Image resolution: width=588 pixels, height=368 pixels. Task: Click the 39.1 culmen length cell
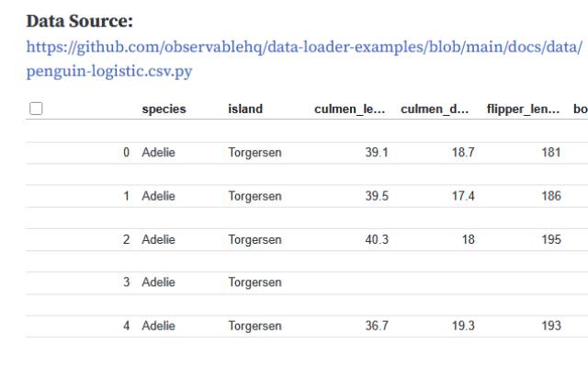click(x=377, y=153)
